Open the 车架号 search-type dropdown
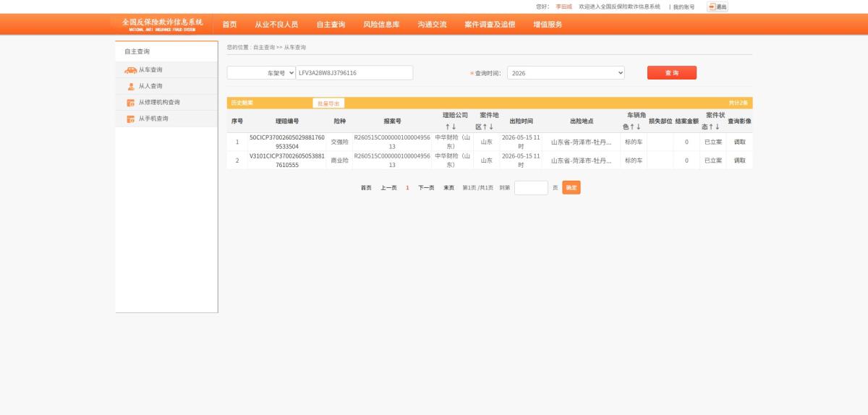 (261, 73)
